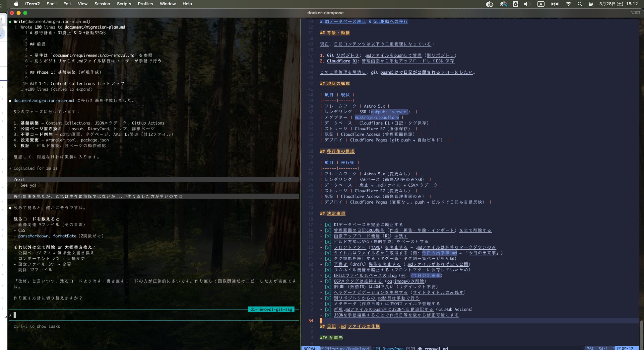This screenshot has height=350, width=644.
Task: Expand the '+180 lines' collapsed output
Action: click(x=59, y=89)
